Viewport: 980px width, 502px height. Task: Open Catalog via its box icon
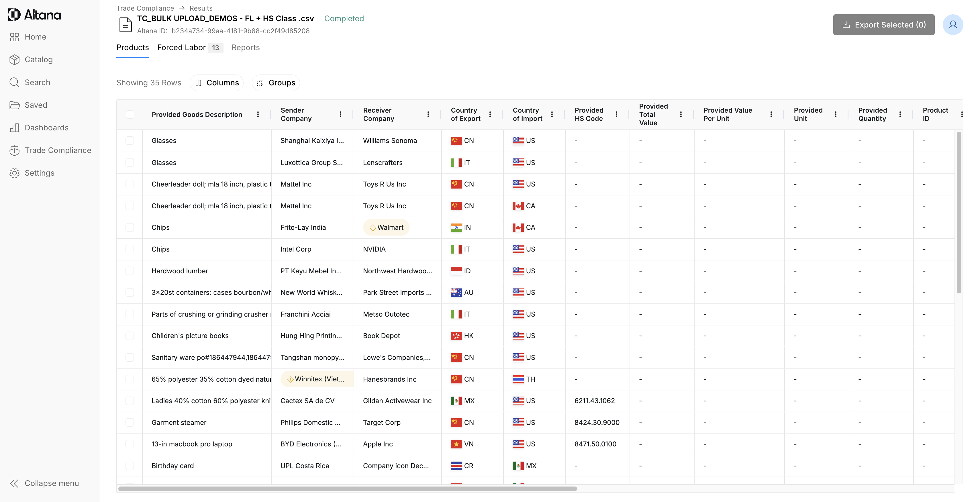tap(14, 60)
